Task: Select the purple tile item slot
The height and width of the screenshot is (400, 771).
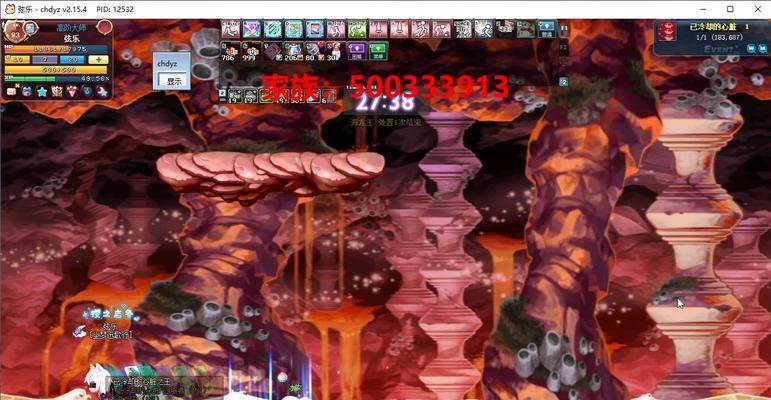Action: pyautogui.click(x=272, y=51)
